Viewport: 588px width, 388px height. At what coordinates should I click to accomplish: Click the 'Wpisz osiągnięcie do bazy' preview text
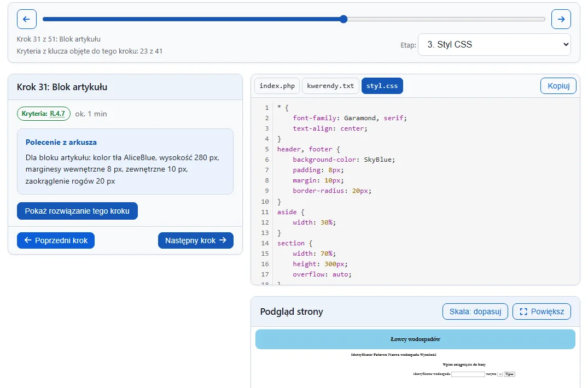464,365
